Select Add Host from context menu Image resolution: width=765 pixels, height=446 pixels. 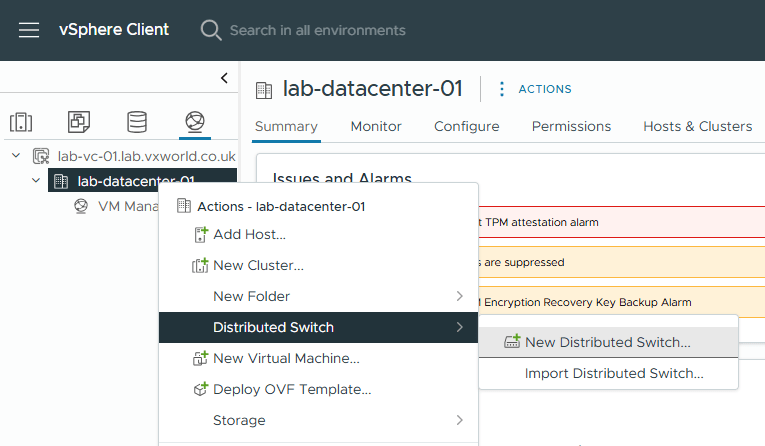[249, 234]
